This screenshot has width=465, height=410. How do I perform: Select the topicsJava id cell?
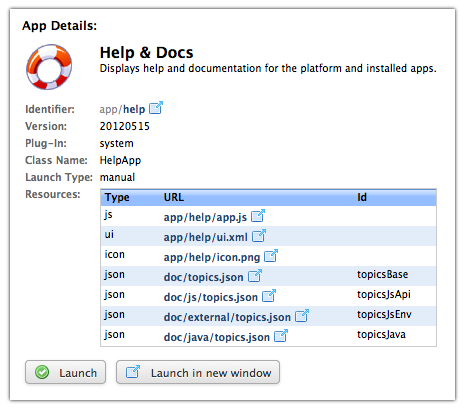(381, 335)
